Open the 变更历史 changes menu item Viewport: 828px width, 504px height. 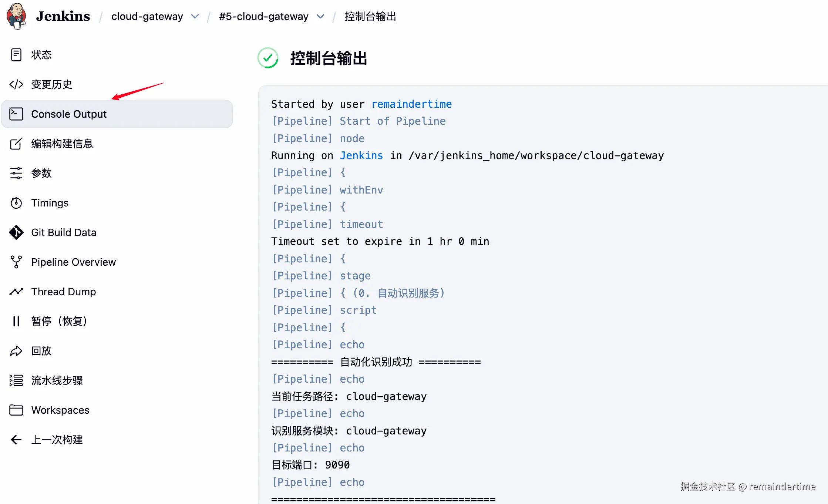point(51,84)
